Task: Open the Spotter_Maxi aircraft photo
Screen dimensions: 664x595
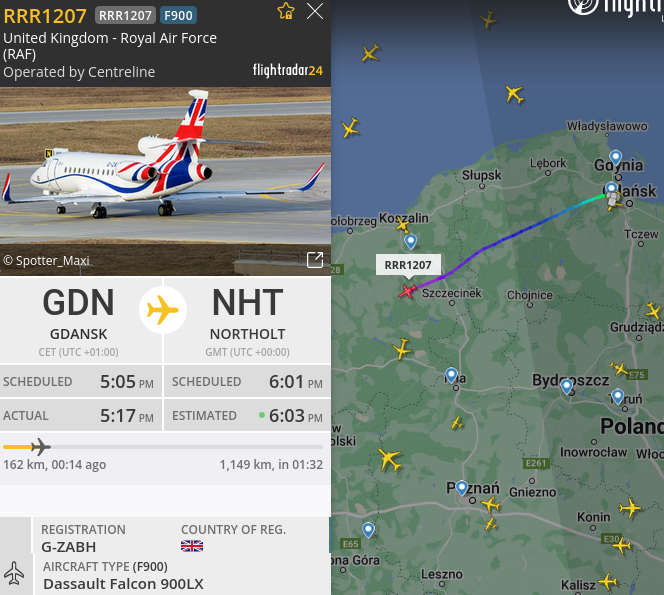Action: pyautogui.click(x=165, y=181)
